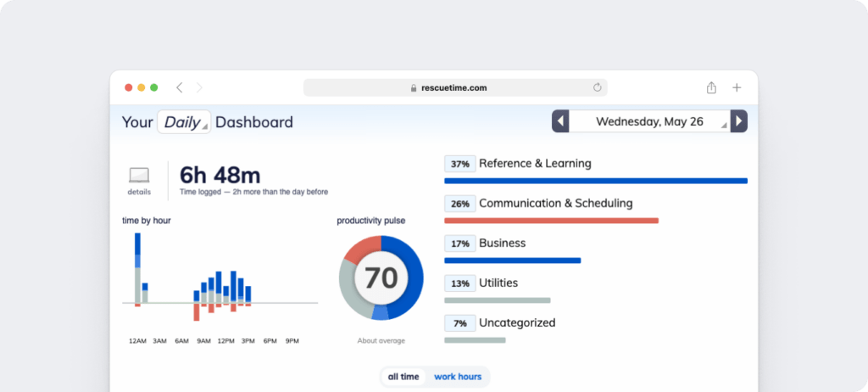Open the Daily dashboard dropdown
The image size is (868, 392).
click(183, 122)
